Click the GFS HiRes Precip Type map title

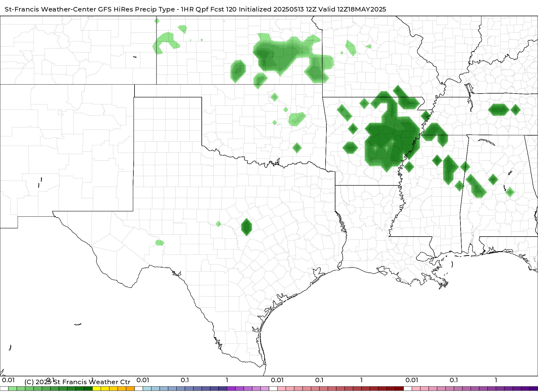195,9
